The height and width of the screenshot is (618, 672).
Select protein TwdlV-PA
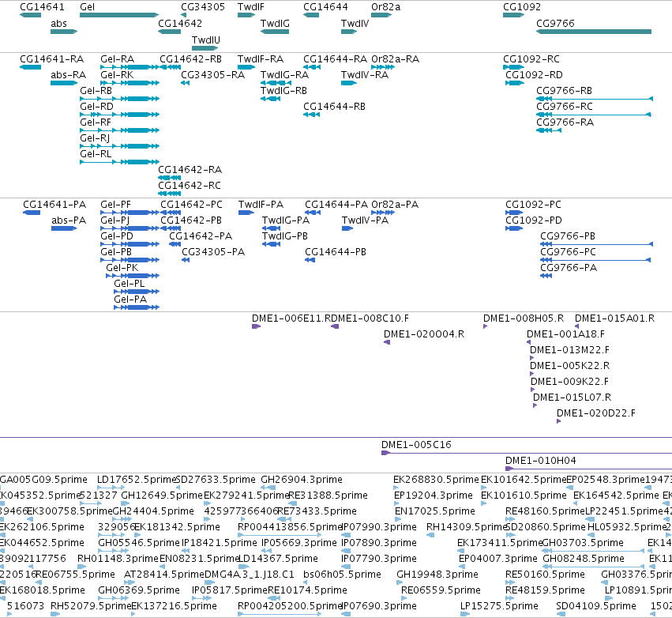coord(365,220)
